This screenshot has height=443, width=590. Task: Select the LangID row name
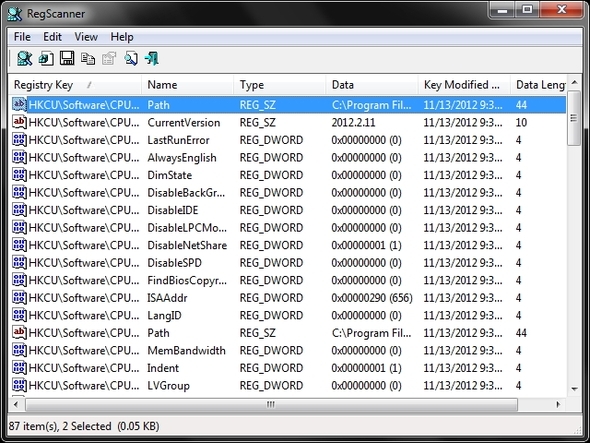(164, 315)
